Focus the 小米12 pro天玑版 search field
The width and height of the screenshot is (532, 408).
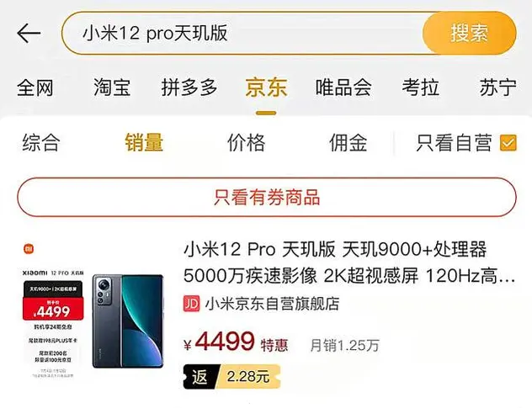pos(242,33)
